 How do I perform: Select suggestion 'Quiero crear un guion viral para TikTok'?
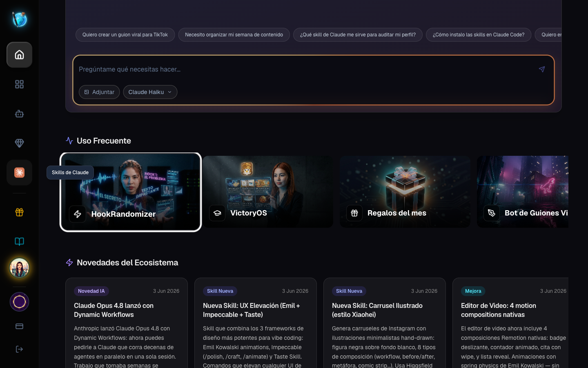[x=125, y=35]
